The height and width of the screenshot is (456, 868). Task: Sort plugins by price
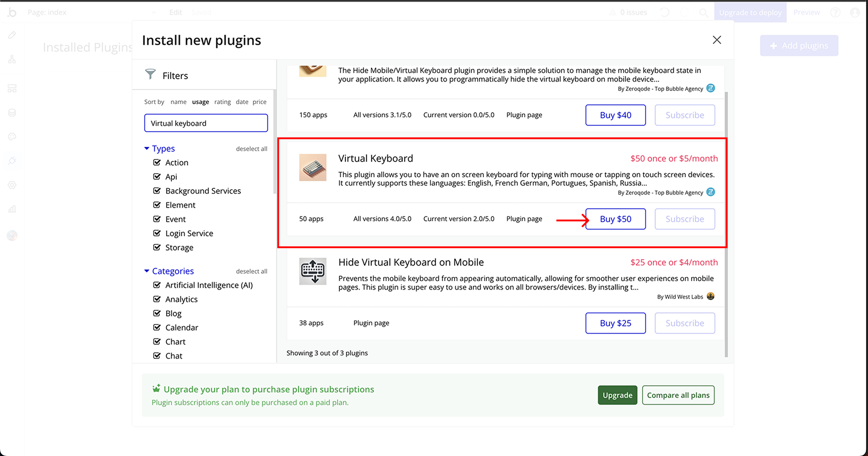[x=259, y=102]
